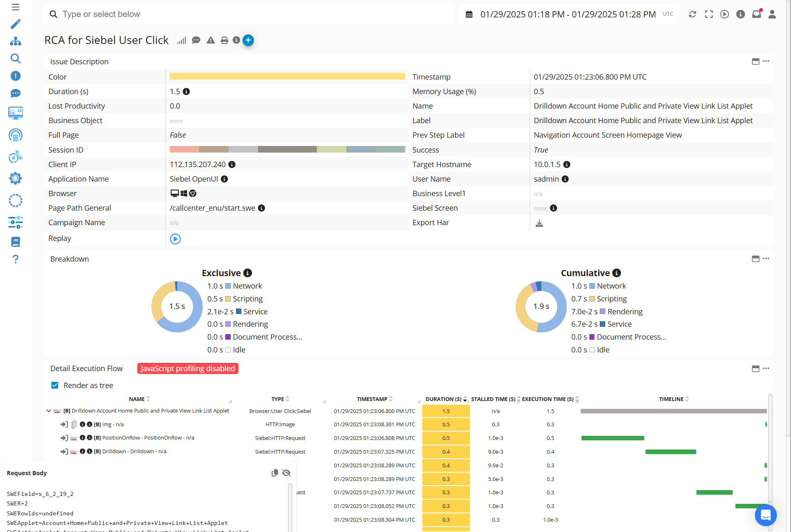Viewport: 791px width, 532px height.
Task: Enter fullscreen mode from the top bar
Action: point(709,14)
